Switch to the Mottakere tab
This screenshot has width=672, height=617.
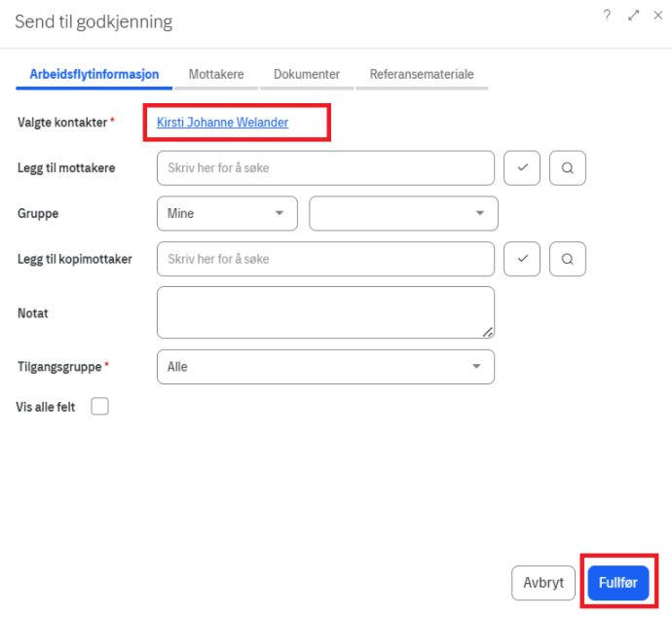tap(216, 74)
